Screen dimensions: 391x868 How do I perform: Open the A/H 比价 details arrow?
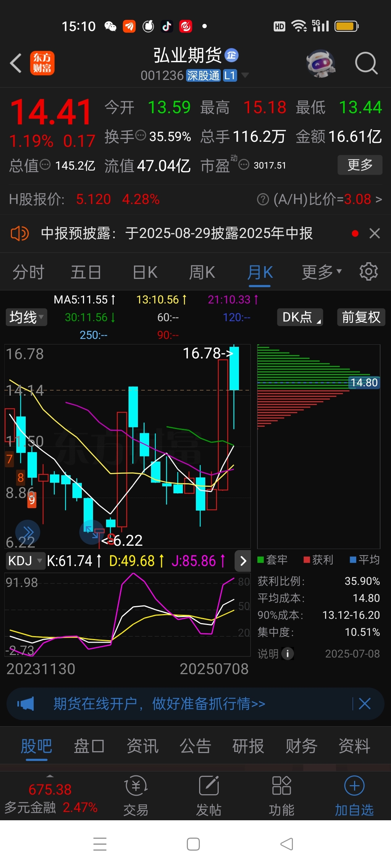pyautogui.click(x=379, y=199)
